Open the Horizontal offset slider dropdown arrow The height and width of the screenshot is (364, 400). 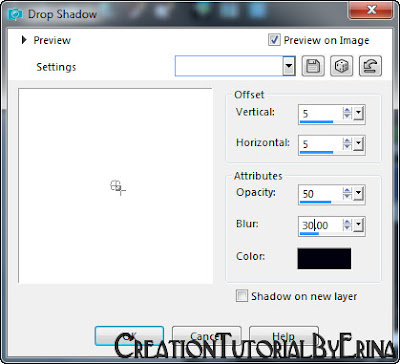[x=358, y=144]
